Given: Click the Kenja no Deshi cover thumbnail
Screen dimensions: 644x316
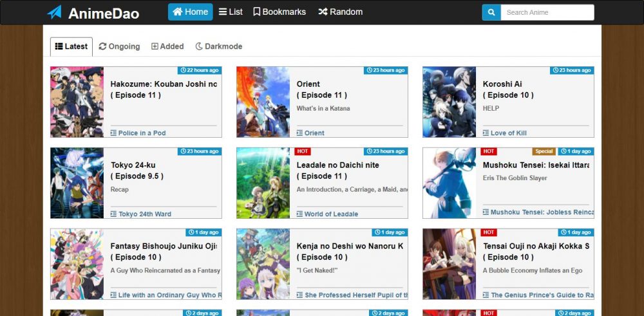Looking at the screenshot, I should [x=263, y=264].
